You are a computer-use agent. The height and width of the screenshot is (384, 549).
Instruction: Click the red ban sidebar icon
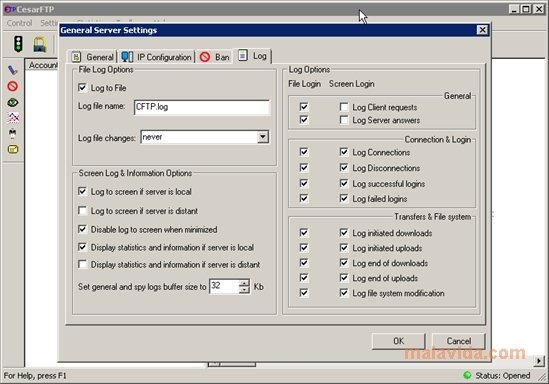[13, 86]
